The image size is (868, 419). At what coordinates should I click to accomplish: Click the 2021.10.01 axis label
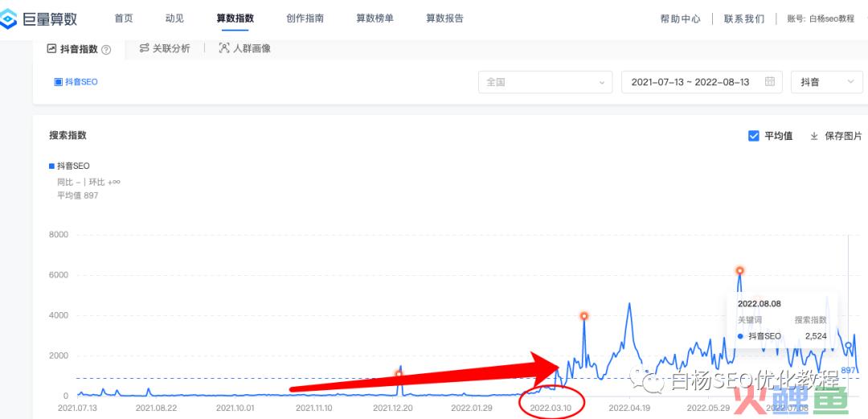[235, 408]
